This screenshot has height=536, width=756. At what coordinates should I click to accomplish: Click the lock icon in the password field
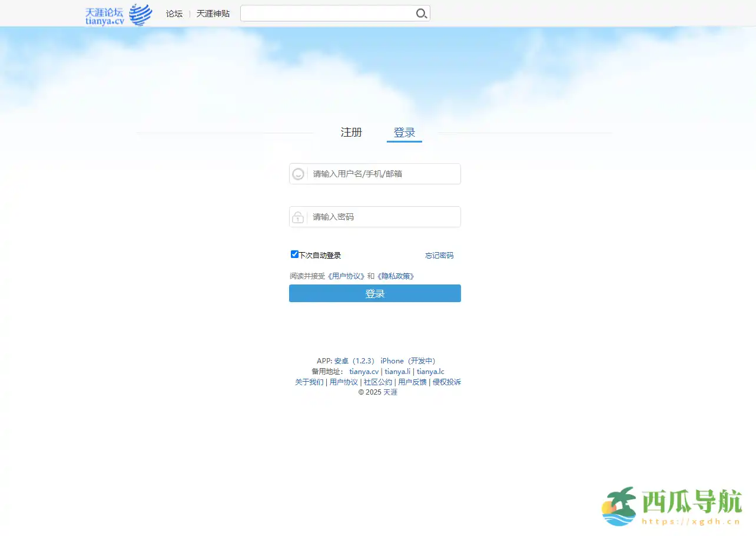(x=299, y=217)
